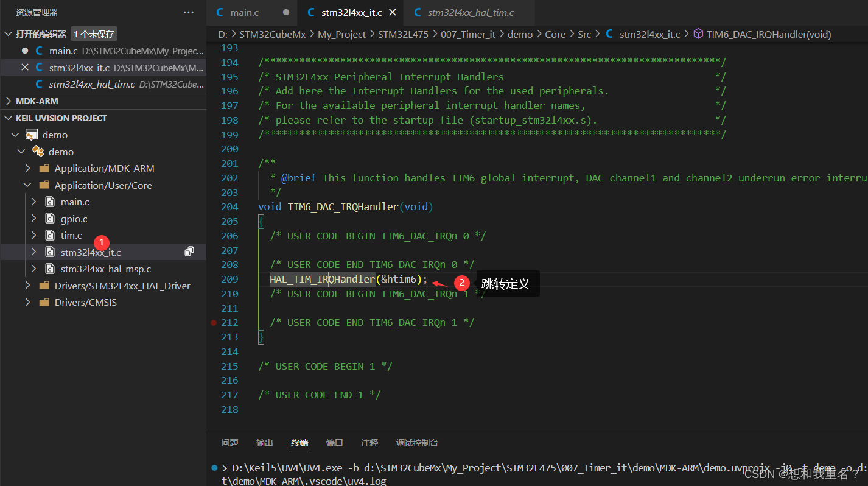Viewport: 868px width, 486px height.
Task: Expand main.c tree node chevron
Action: [34, 202]
